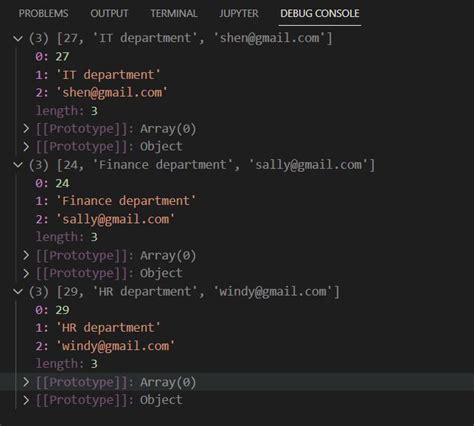
Task: Collapse the sally@gmail.com array entry
Action: pyautogui.click(x=18, y=165)
